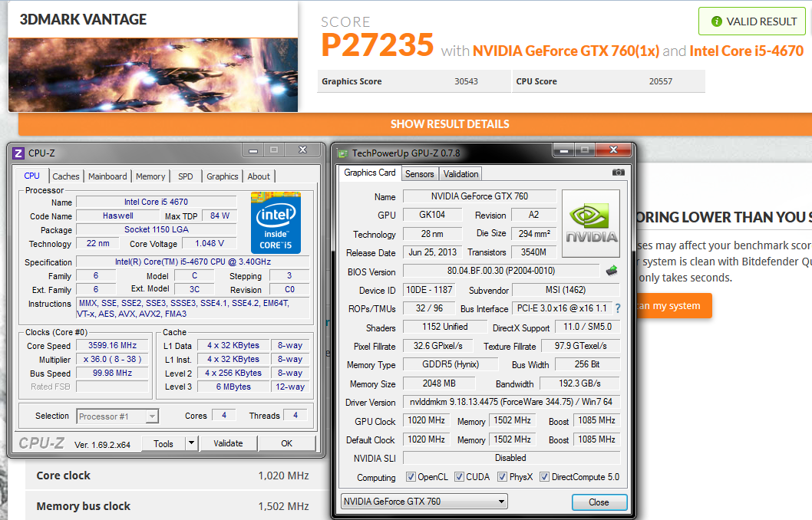The image size is (812, 520).
Task: Click the Bus Speed 99.98 MHz value
Action: coord(112,373)
